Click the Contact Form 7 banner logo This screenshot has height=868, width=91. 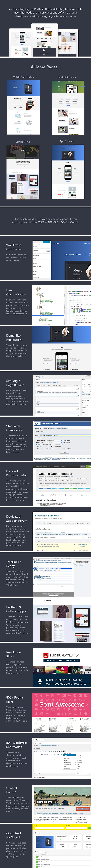(45, 802)
